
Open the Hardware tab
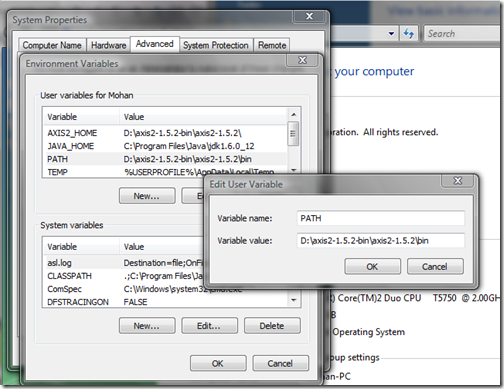109,45
